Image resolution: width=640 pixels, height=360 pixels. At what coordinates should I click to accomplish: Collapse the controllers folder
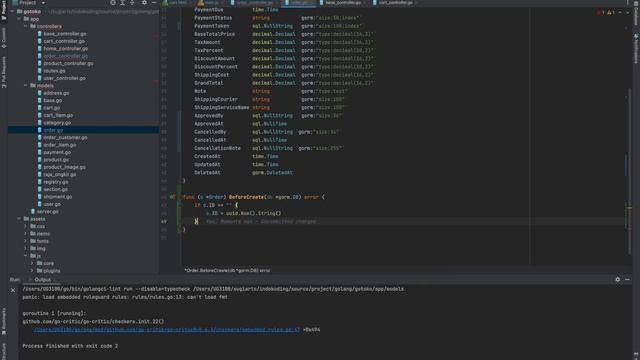(25, 26)
